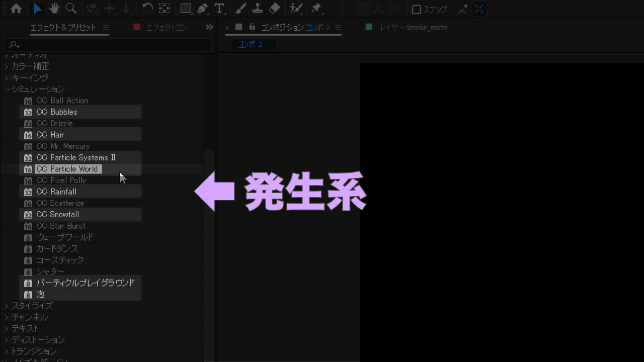The image size is (644, 362).
Task: Select the Roto Brush tool
Action: click(x=296, y=9)
